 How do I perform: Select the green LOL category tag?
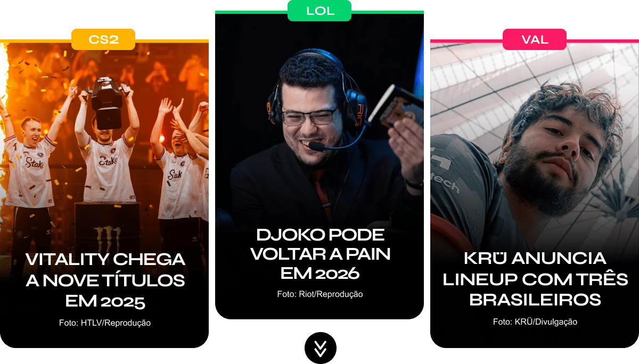(319, 11)
